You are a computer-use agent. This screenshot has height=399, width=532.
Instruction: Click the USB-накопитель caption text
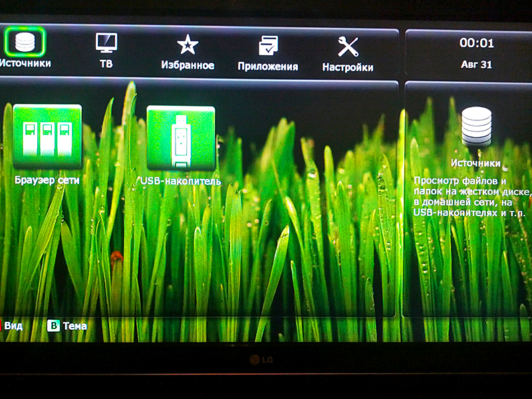pos(181,181)
